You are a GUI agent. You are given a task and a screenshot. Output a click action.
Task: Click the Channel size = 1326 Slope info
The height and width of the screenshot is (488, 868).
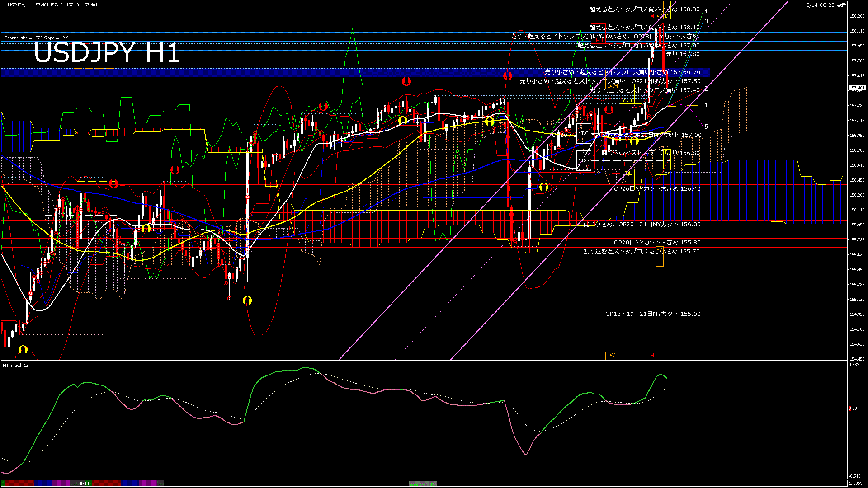click(x=38, y=38)
